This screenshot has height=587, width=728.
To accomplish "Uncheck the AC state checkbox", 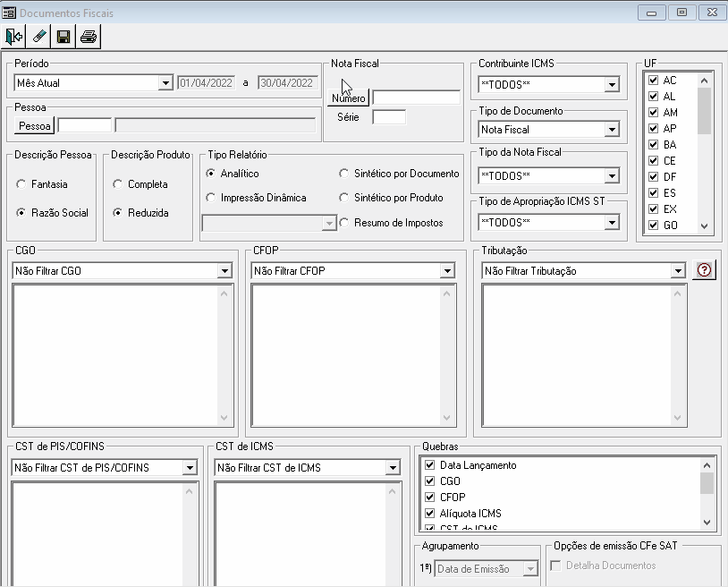I will point(653,80).
